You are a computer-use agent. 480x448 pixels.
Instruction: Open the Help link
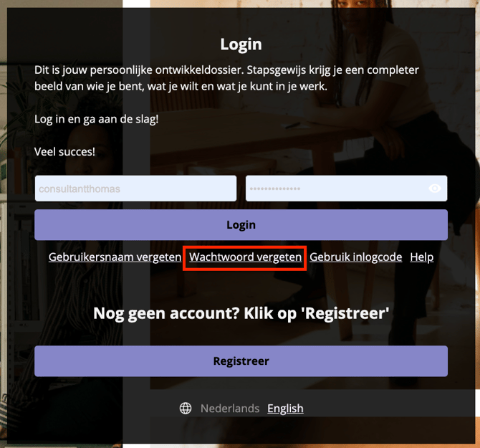click(x=421, y=257)
